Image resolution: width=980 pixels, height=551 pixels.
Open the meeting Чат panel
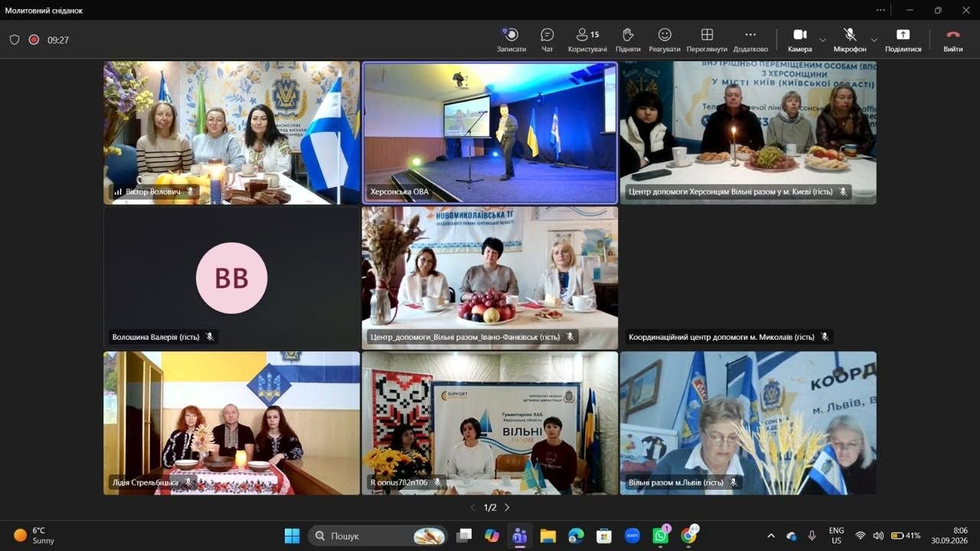(547, 40)
